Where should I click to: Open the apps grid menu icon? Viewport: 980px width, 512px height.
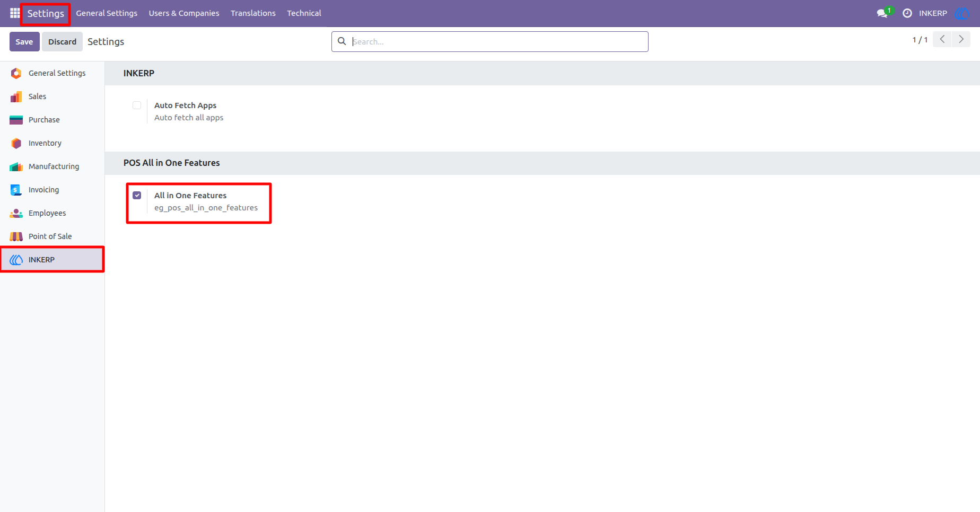click(15, 13)
